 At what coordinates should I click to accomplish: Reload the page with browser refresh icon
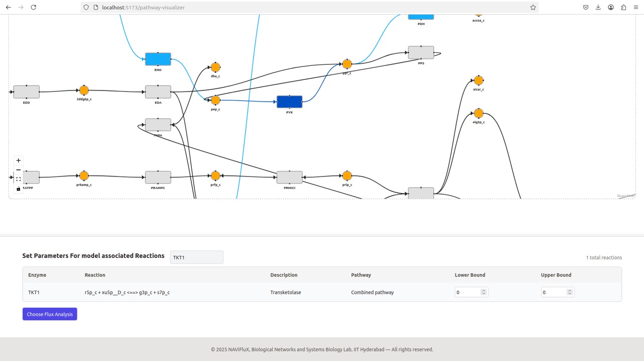pos(33,8)
